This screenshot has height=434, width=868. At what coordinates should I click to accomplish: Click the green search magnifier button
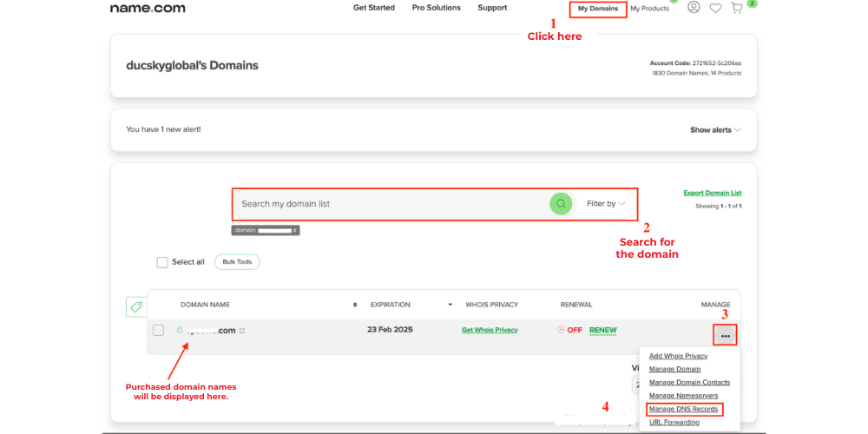pos(561,204)
